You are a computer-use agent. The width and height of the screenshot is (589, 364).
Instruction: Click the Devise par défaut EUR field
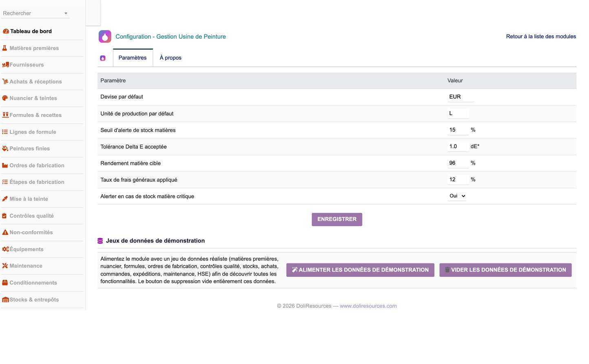(461, 97)
